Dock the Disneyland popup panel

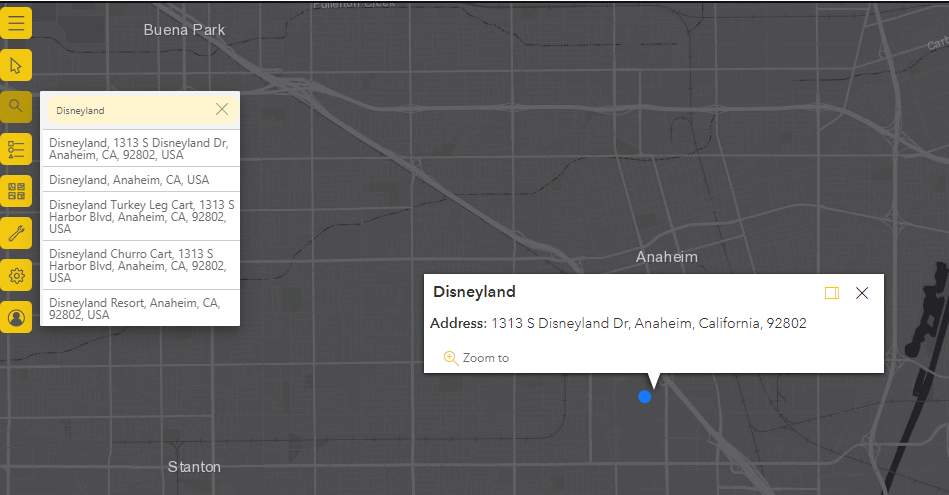point(832,293)
